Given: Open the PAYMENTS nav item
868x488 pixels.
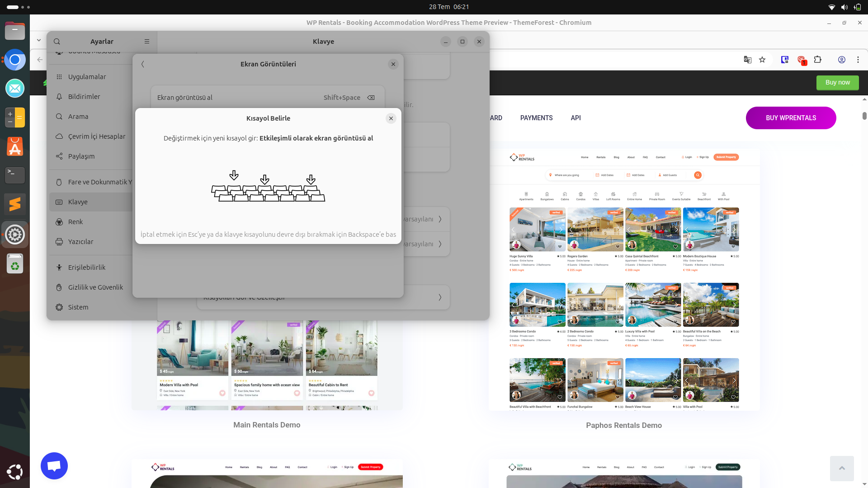Looking at the screenshot, I should (536, 118).
